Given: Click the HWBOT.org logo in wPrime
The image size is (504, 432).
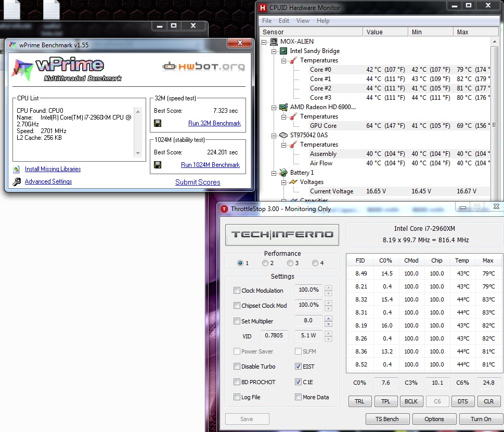Looking at the screenshot, I should [x=203, y=66].
